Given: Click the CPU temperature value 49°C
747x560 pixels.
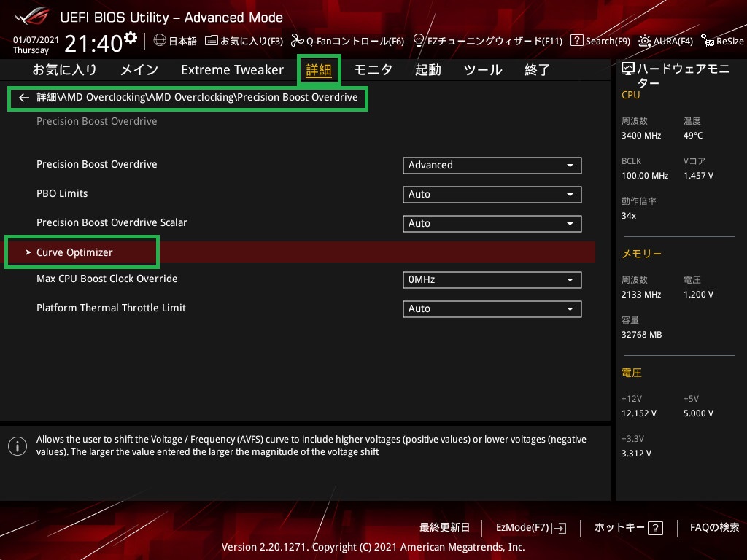Looking at the screenshot, I should pos(693,136).
